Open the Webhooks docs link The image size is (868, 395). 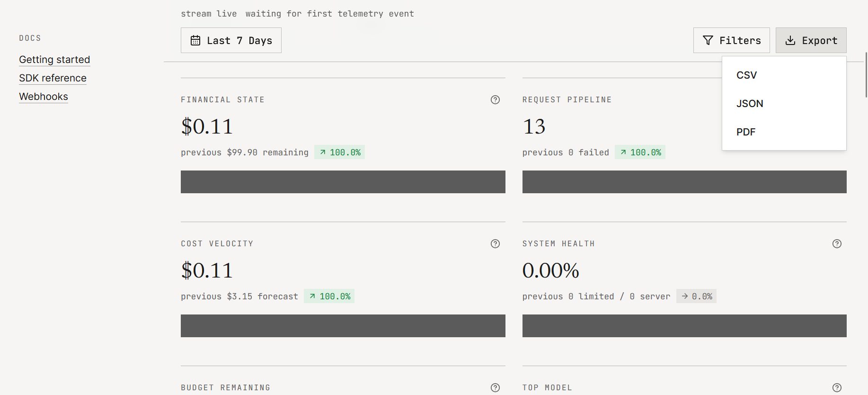pyautogui.click(x=44, y=97)
